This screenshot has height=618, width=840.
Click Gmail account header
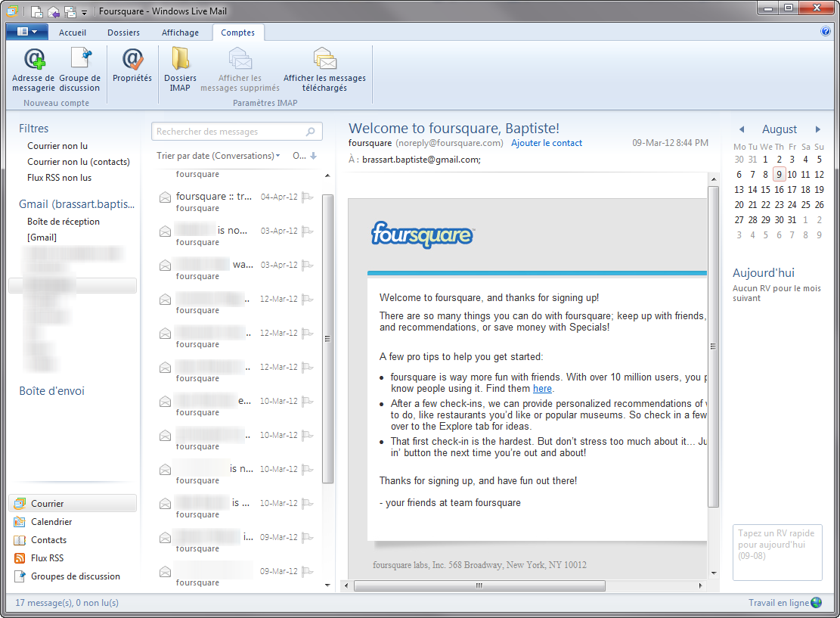(76, 204)
